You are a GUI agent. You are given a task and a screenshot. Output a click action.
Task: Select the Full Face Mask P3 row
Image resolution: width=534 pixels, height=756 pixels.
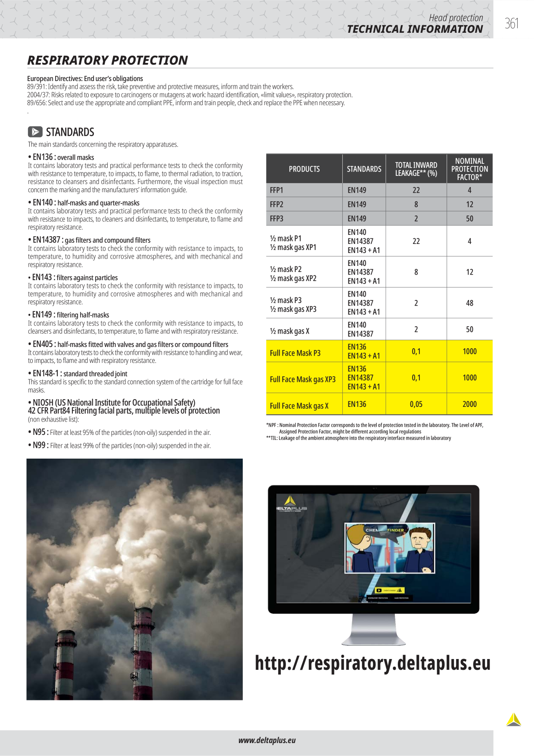point(379,351)
